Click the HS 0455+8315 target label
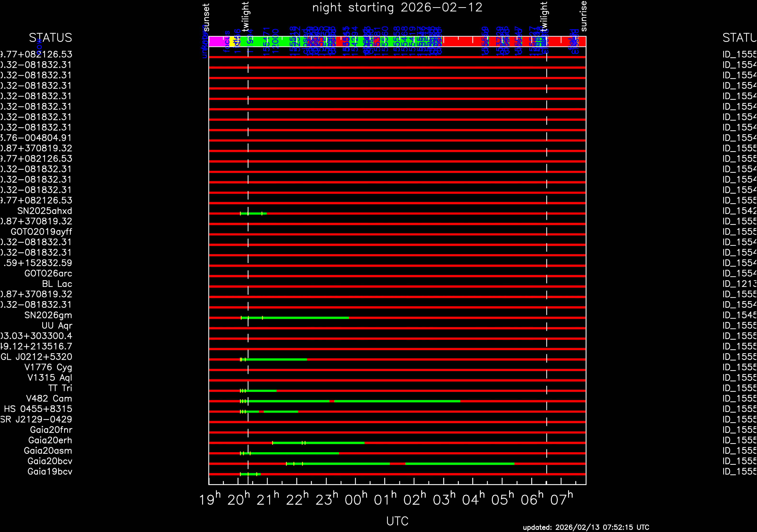The height and width of the screenshot is (532, 757). pyautogui.click(x=38, y=409)
